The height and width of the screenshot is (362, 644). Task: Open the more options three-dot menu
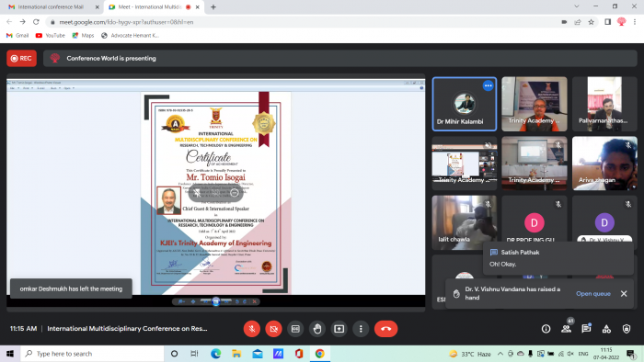pyautogui.click(x=361, y=329)
